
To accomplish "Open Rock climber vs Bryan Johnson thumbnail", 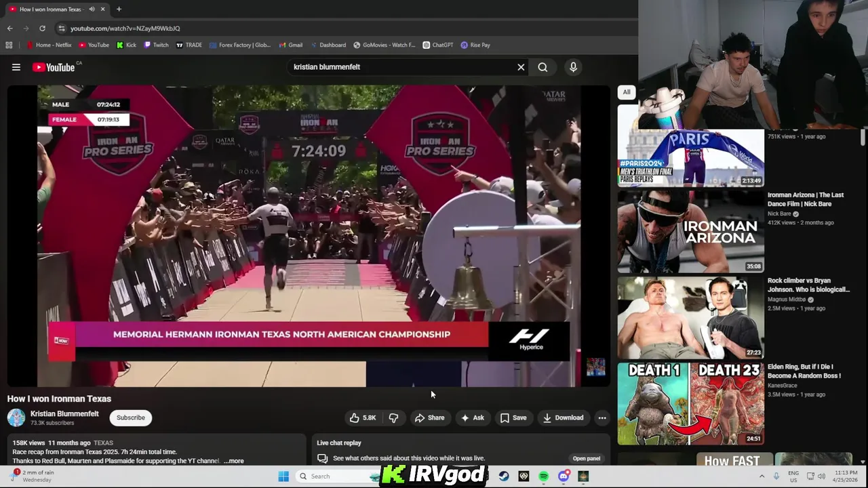I will [x=690, y=317].
